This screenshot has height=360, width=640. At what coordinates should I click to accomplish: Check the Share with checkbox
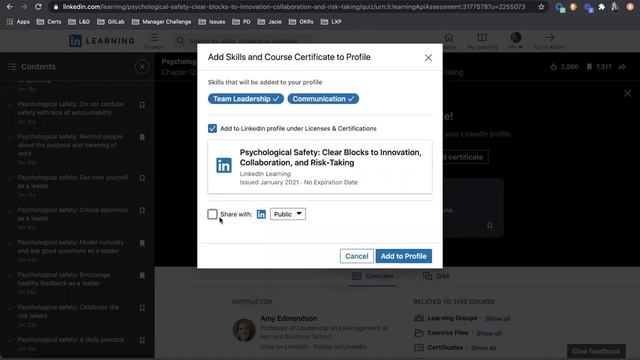click(212, 214)
